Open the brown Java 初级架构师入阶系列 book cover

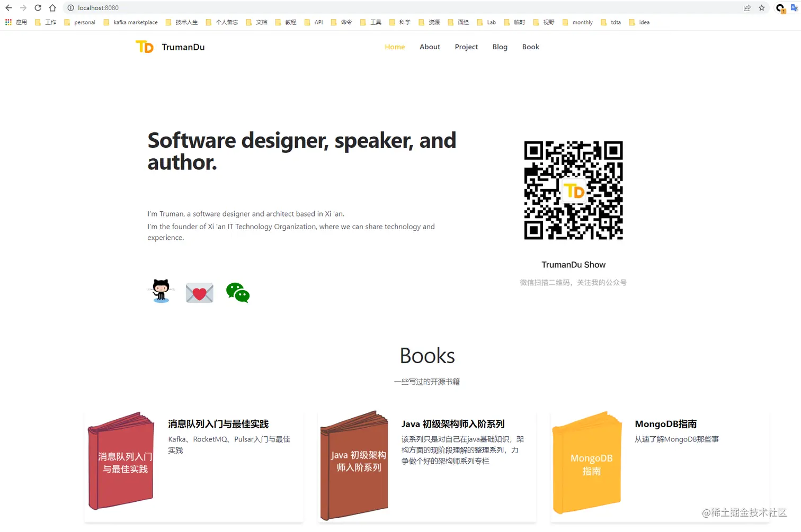click(354, 465)
